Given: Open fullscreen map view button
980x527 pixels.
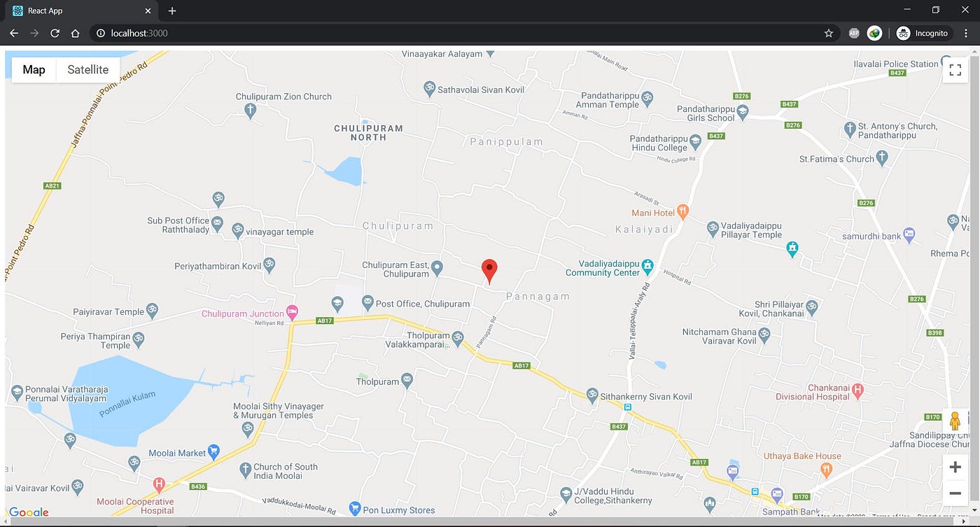Looking at the screenshot, I should coord(955,70).
